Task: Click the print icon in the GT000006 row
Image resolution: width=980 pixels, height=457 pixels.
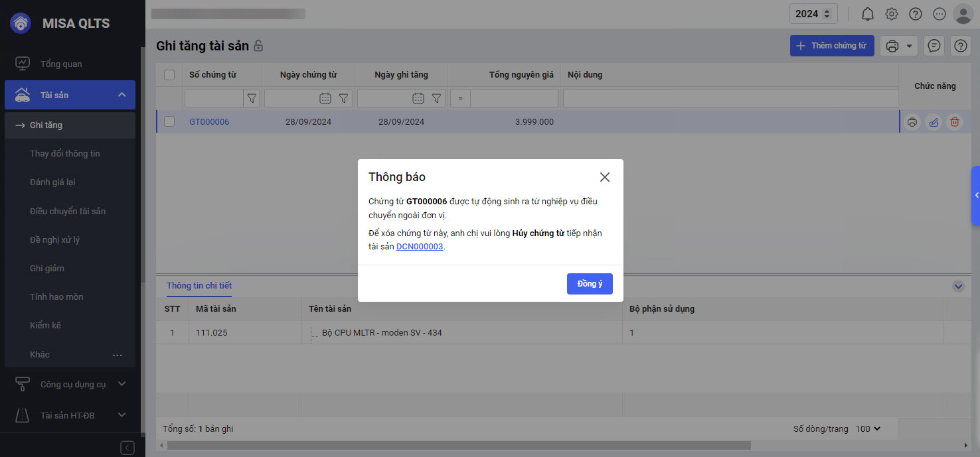Action: (x=912, y=122)
